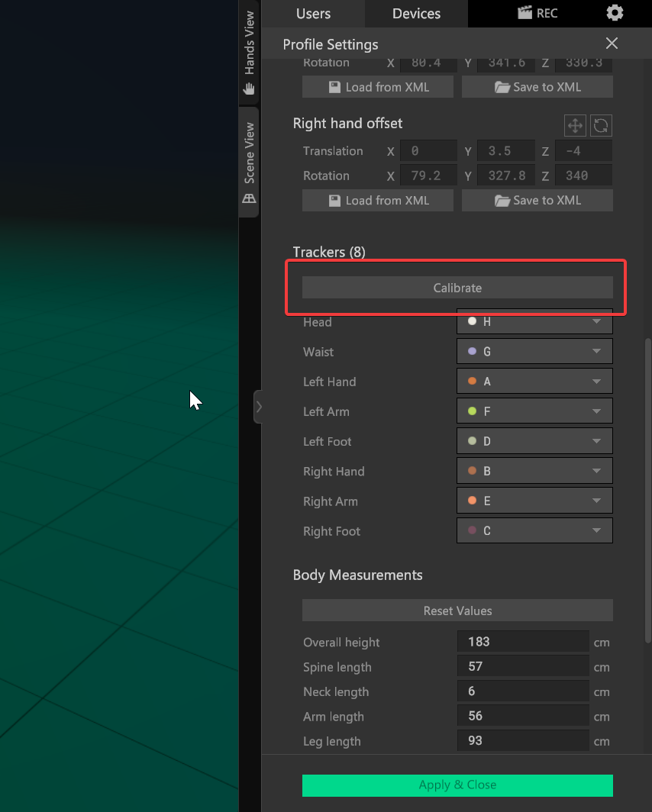The width and height of the screenshot is (652, 812).
Task: Click the green Apply & Close button
Action: pos(457,785)
